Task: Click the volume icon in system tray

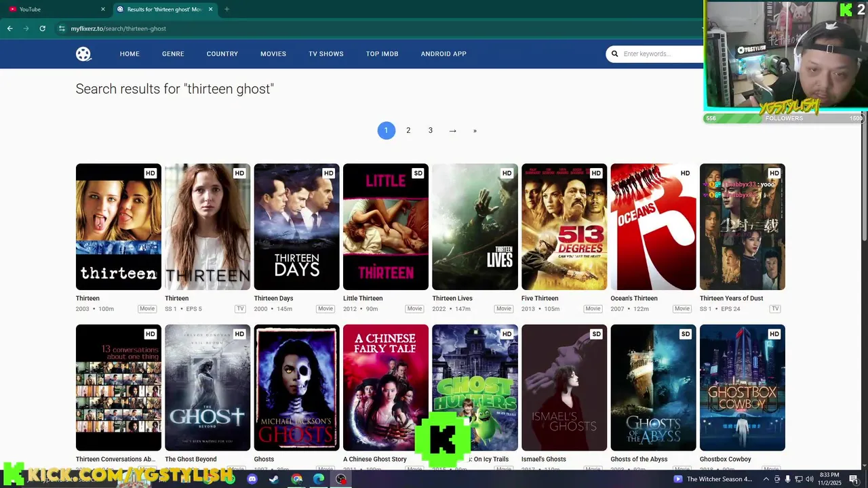Action: pos(809,479)
